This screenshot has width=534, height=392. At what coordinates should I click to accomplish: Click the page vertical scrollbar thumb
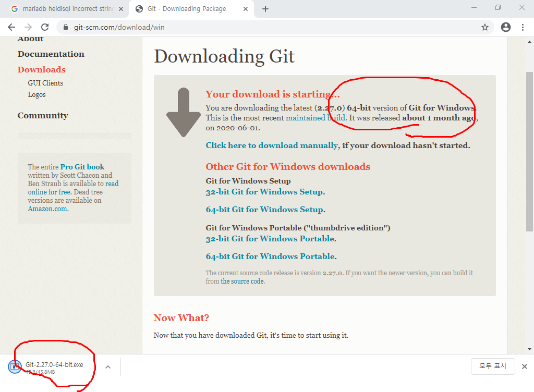click(529, 151)
